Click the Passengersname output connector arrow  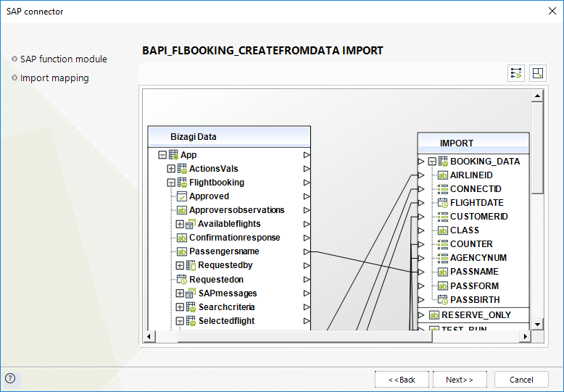click(x=307, y=251)
